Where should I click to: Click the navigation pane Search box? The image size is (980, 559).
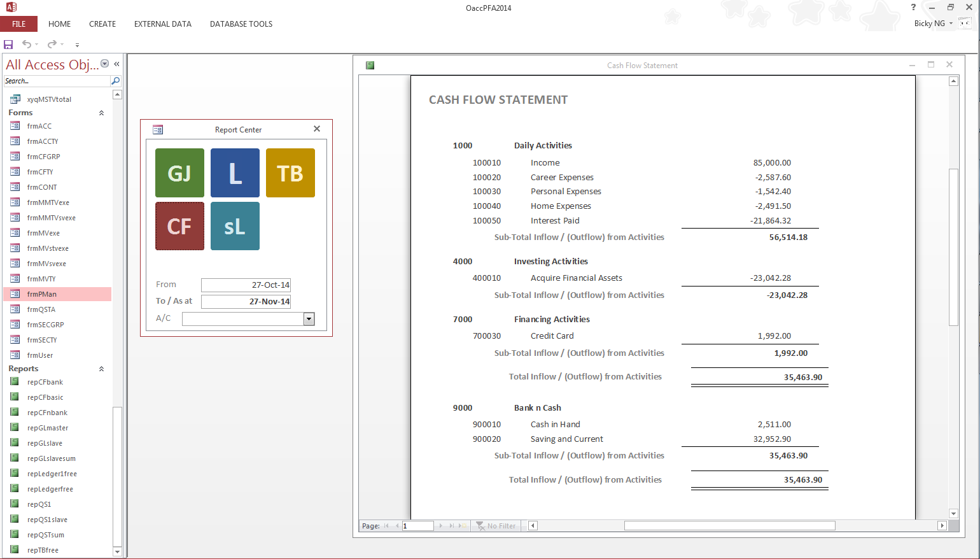(x=57, y=81)
